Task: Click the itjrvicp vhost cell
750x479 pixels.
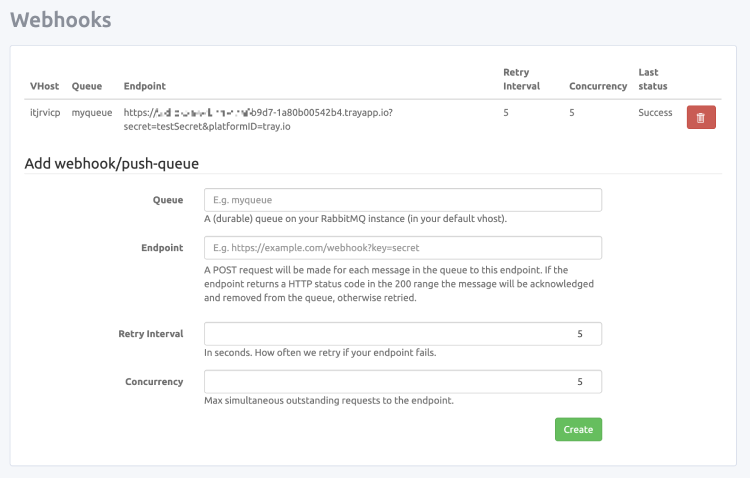Action: (x=46, y=113)
